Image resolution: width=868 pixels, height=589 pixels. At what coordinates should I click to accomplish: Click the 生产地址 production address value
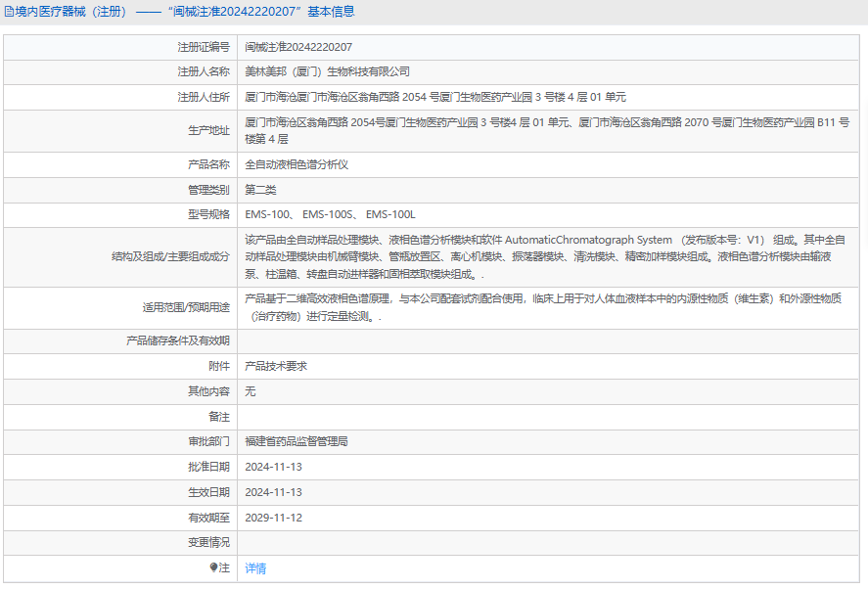click(547, 131)
